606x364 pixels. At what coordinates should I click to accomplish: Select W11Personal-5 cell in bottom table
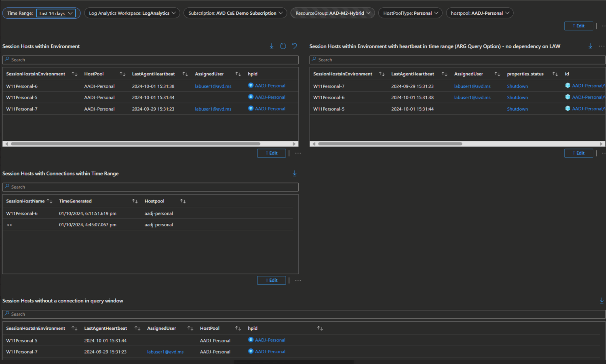coord(22,341)
